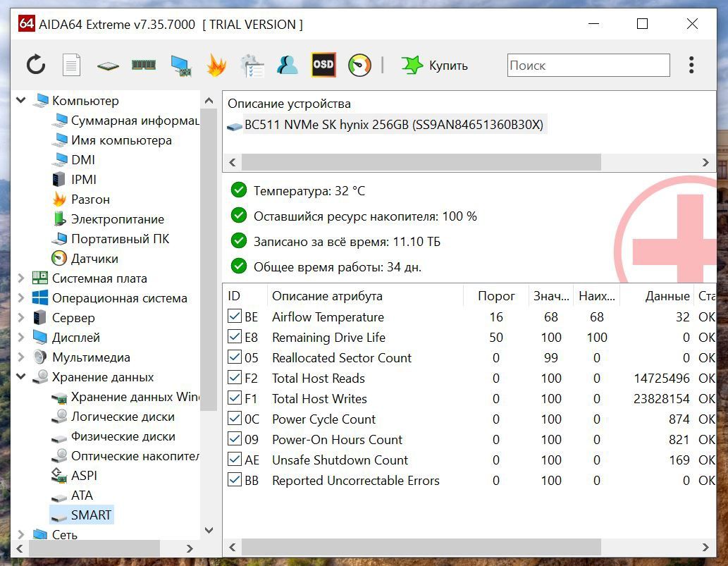Uncheck the Total Host Reads checkbox
Viewport: 728px width, 566px height.
[235, 378]
